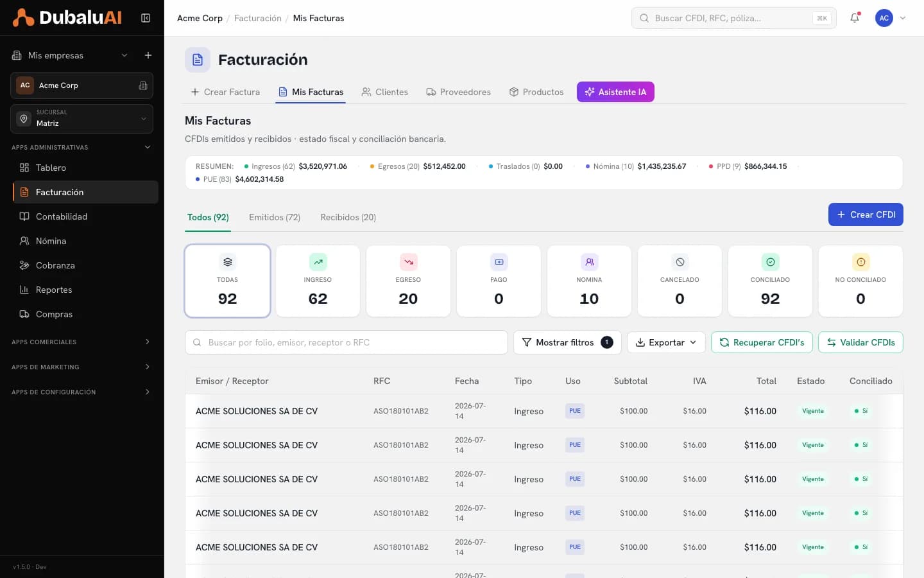
Task: Go to Acme Corp breadcrumb
Action: tap(200, 18)
